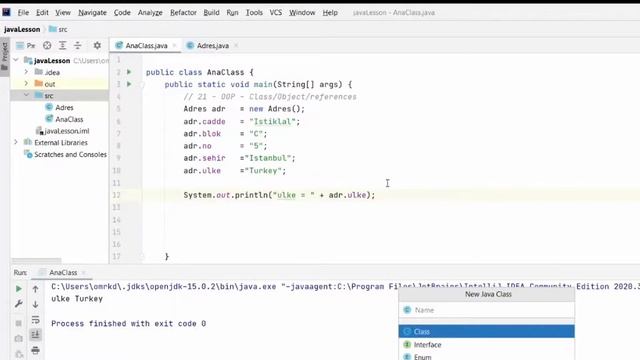Click the wrench modify run configuration icon

tap(19, 304)
